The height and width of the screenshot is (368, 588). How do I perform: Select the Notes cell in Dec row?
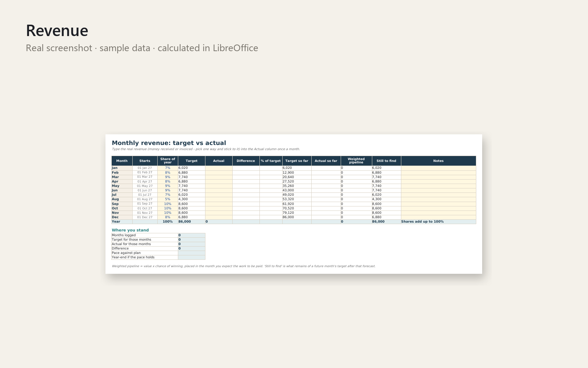click(438, 217)
